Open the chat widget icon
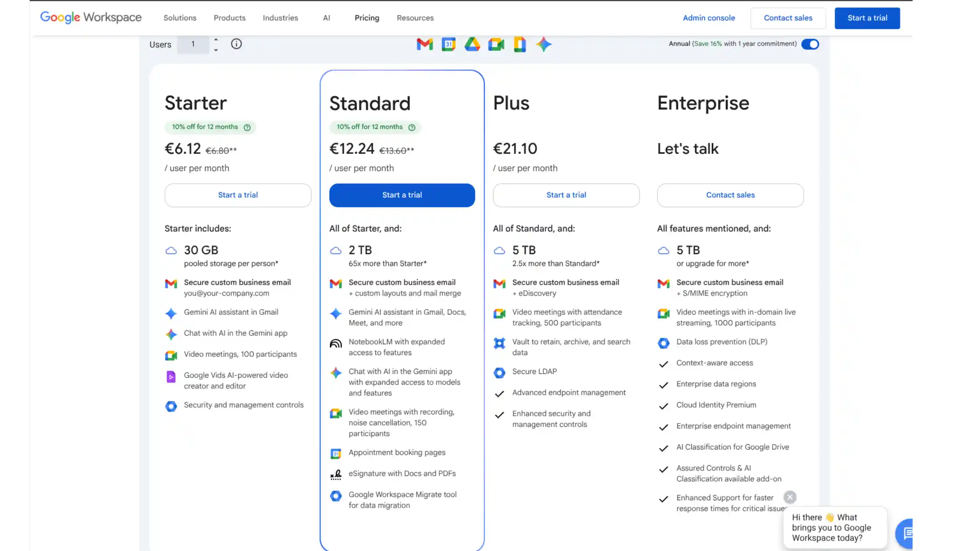 [x=904, y=533]
